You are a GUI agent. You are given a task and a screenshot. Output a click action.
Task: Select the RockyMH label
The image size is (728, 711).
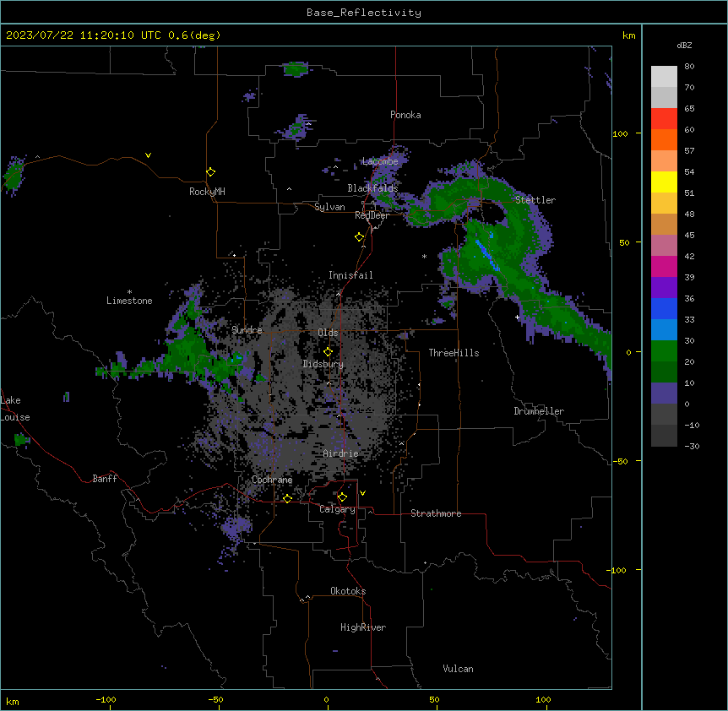click(207, 191)
